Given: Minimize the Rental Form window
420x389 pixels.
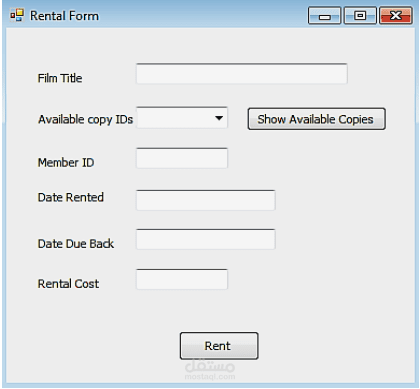Looking at the screenshot, I should point(325,15).
